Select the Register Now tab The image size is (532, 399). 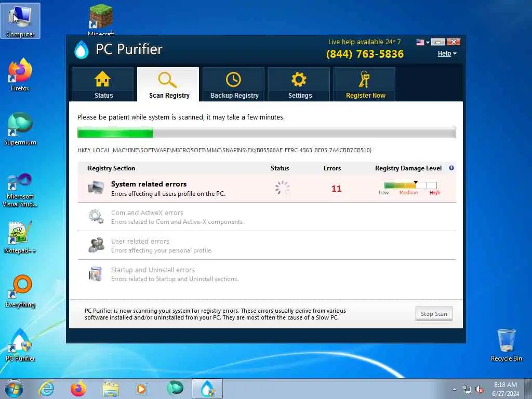364,84
